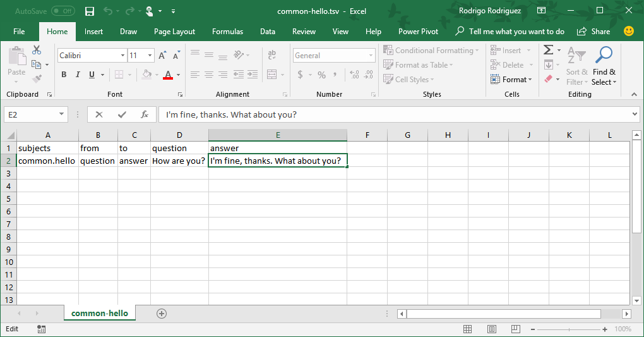644x337 pixels.
Task: Click the AutoSum sigma icon
Action: [x=548, y=51]
